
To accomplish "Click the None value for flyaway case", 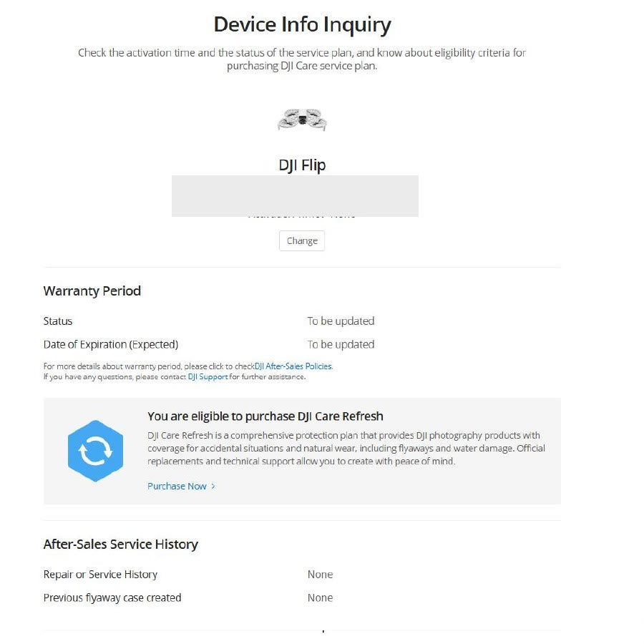I will pyautogui.click(x=321, y=598).
